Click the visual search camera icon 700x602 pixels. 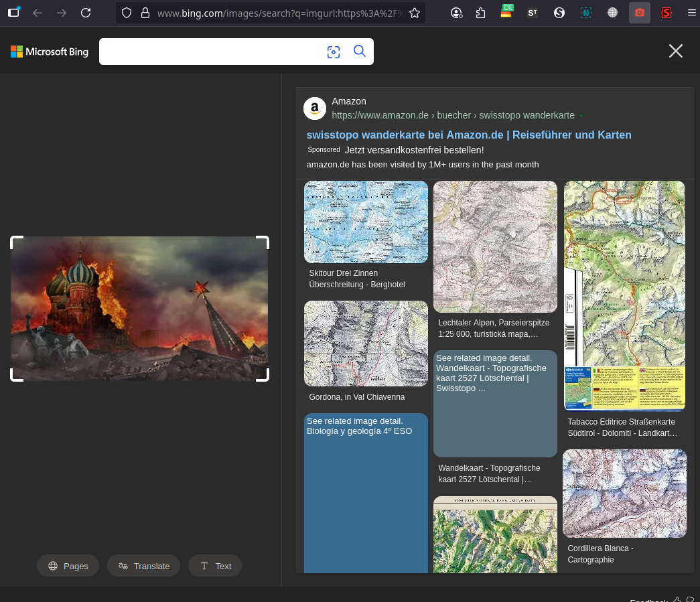[334, 52]
